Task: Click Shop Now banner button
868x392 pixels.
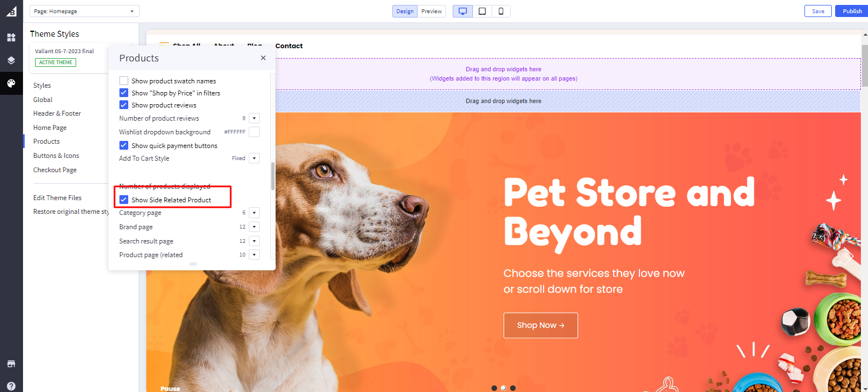Action: pyautogui.click(x=541, y=325)
